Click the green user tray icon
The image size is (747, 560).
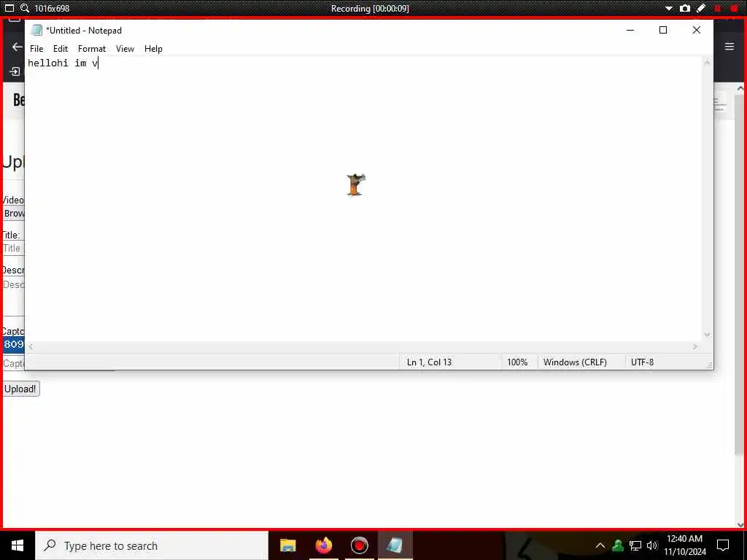pos(618,545)
